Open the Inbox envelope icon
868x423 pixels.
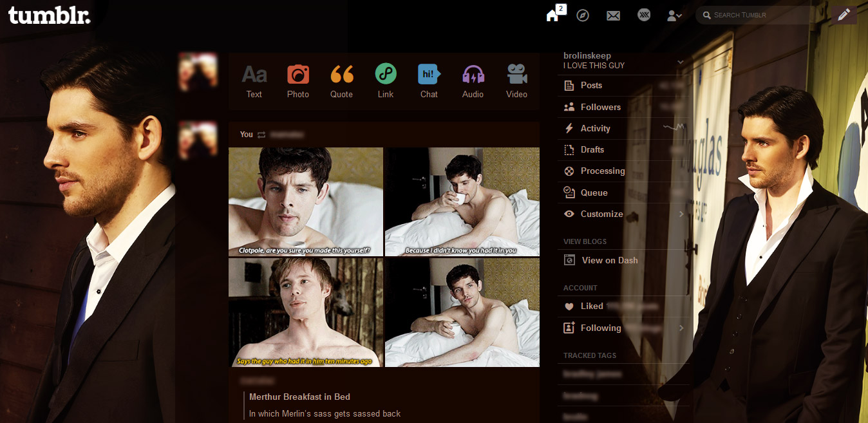[x=613, y=15]
